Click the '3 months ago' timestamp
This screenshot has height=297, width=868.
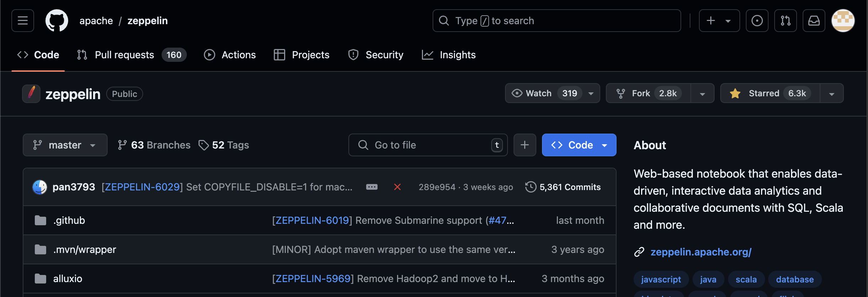tap(573, 279)
